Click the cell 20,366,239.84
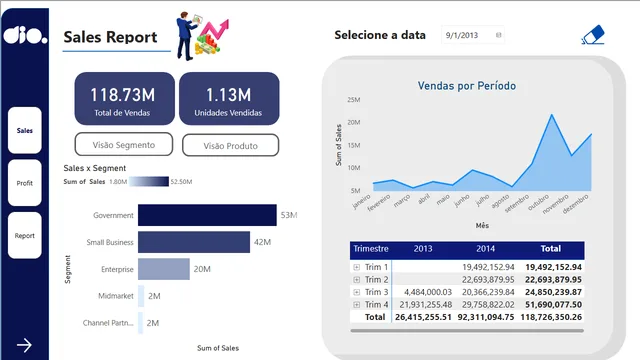Image resolution: width=640 pixels, height=360 pixels. [488, 292]
